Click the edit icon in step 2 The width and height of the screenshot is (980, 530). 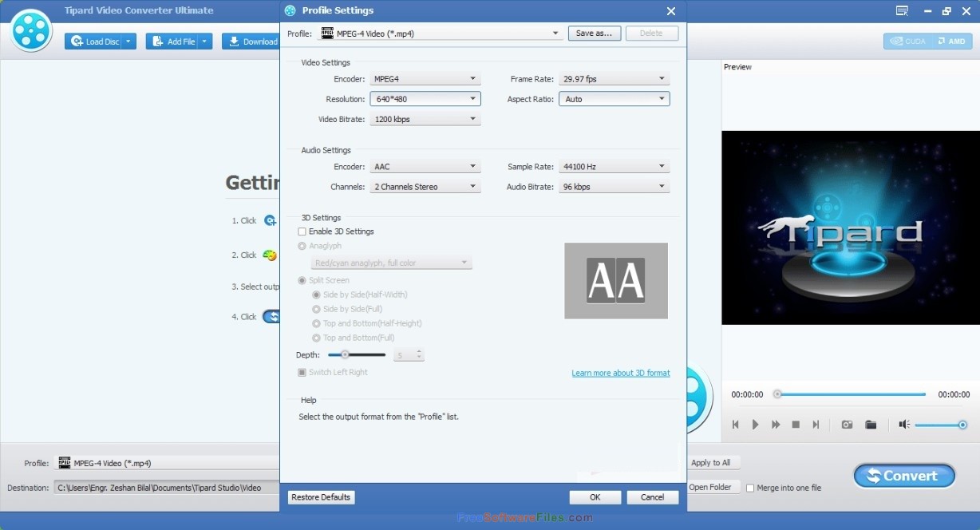coord(270,255)
